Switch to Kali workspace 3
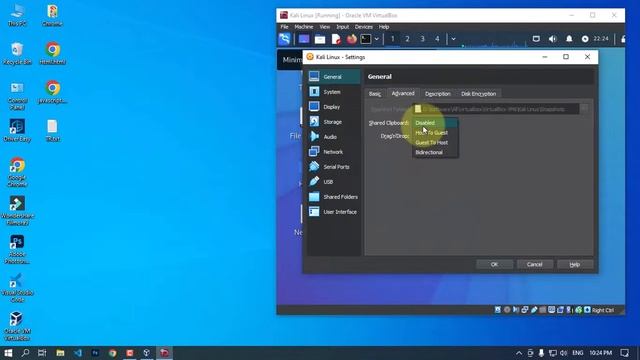 pyautogui.click(x=422, y=39)
